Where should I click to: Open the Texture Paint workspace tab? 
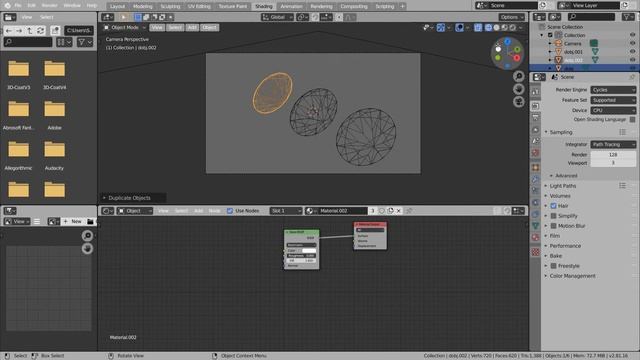coord(233,6)
